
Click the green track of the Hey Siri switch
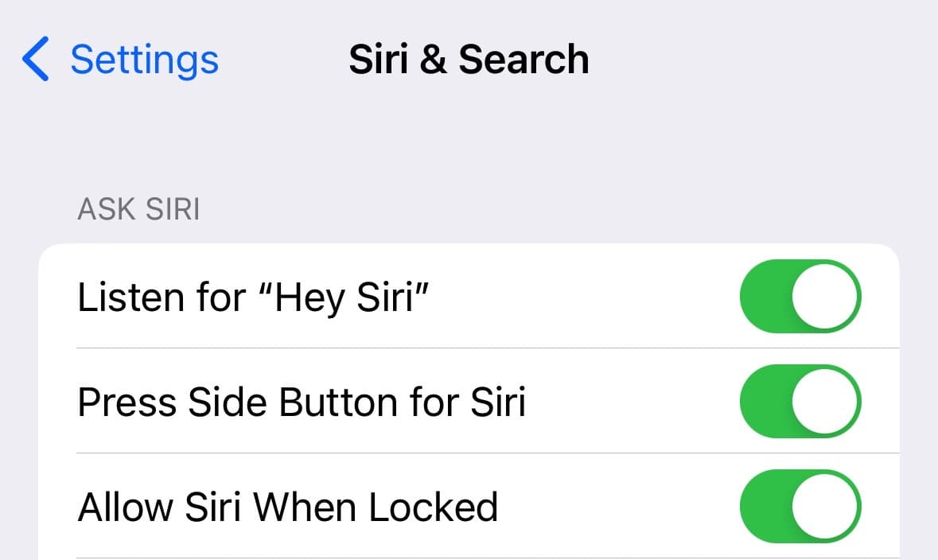[x=765, y=296]
